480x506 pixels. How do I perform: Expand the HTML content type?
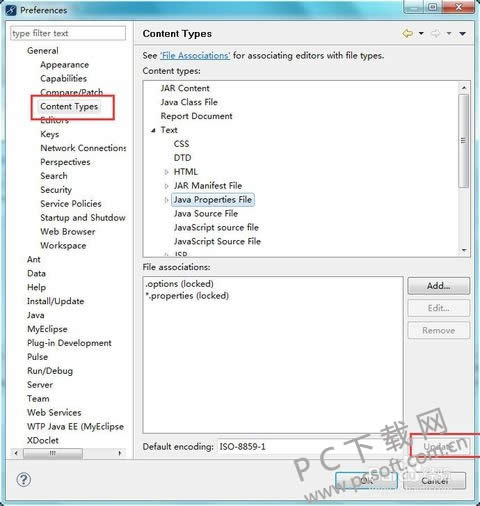point(166,172)
